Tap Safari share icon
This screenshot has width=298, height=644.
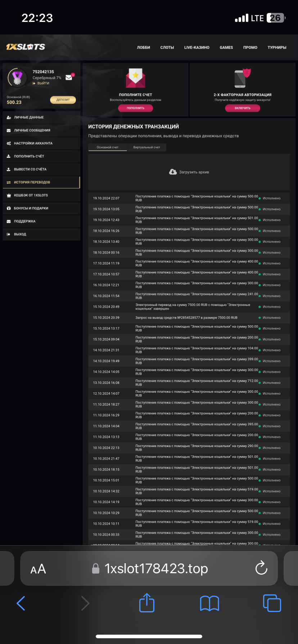(147, 603)
